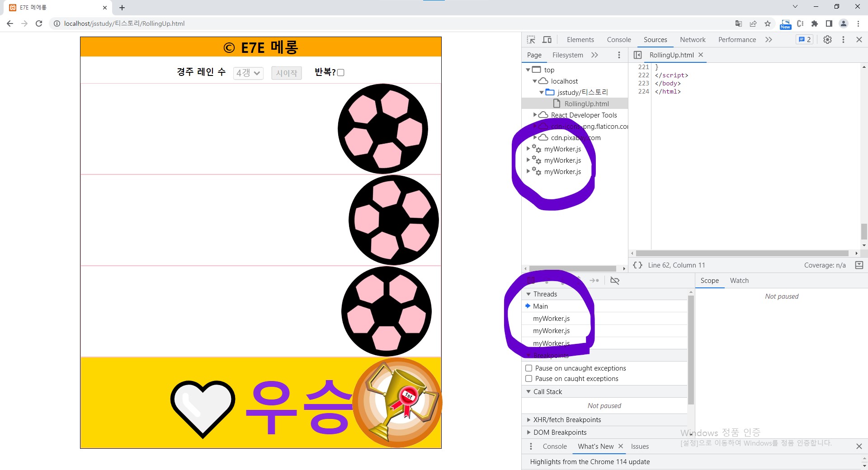Click the step debugger arrow icon

(594, 281)
